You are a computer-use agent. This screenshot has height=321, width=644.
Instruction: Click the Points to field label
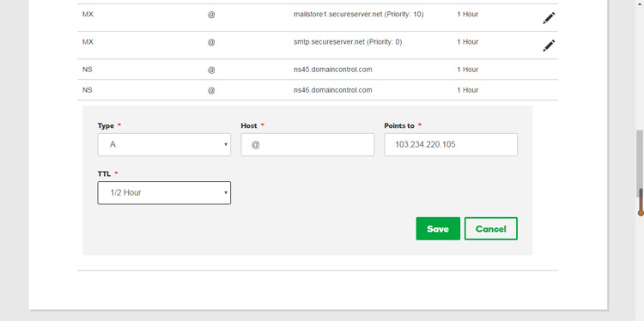click(x=399, y=125)
